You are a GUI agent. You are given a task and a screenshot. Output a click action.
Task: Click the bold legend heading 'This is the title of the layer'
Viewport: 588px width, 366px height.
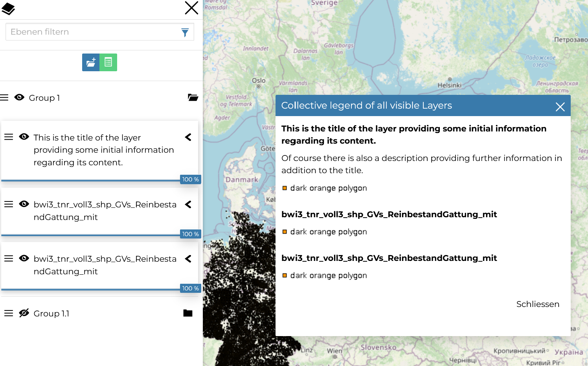[x=414, y=135]
